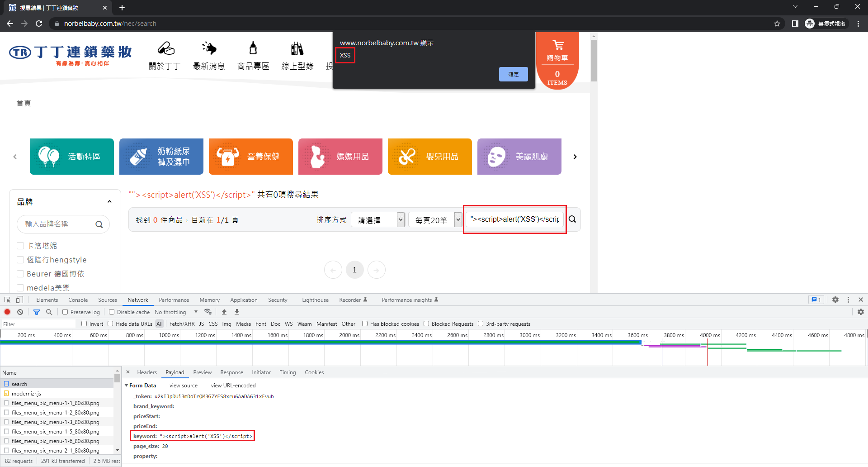
Task: Click the browser back arrow
Action: [10, 24]
